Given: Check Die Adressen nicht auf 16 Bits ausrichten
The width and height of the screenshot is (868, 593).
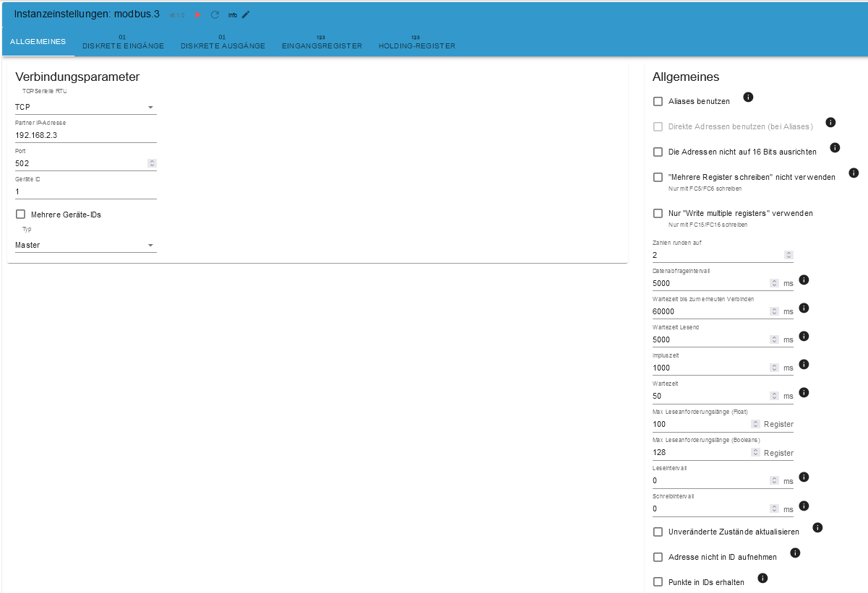Looking at the screenshot, I should pos(658,152).
